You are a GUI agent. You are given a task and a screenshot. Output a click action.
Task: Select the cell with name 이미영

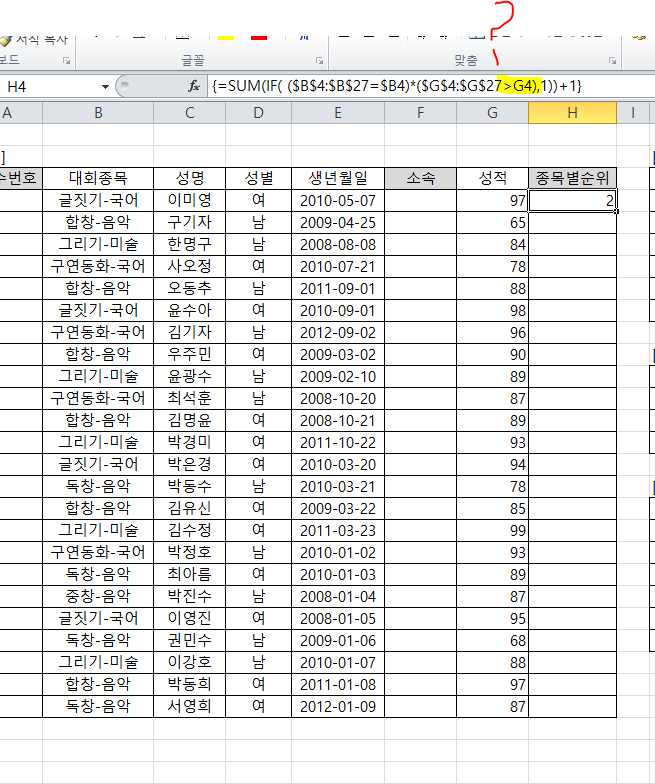coord(189,201)
